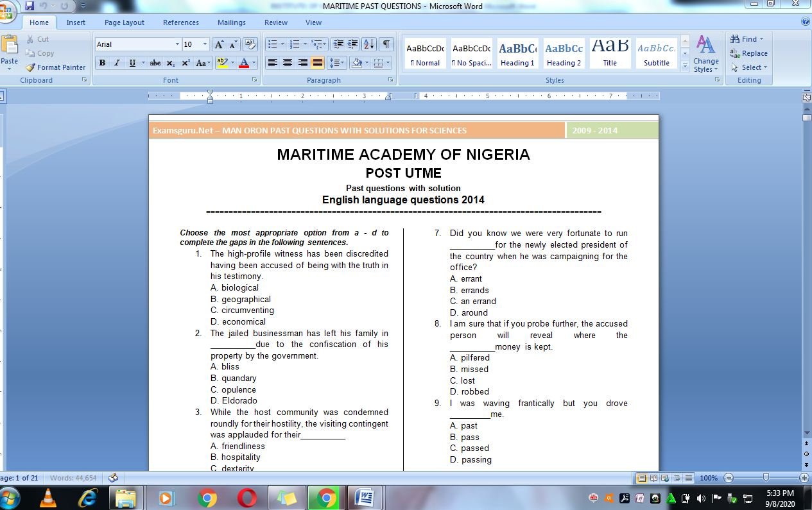The width and height of the screenshot is (812, 510).
Task: Click the Sort A-Z icon
Action: (368, 44)
